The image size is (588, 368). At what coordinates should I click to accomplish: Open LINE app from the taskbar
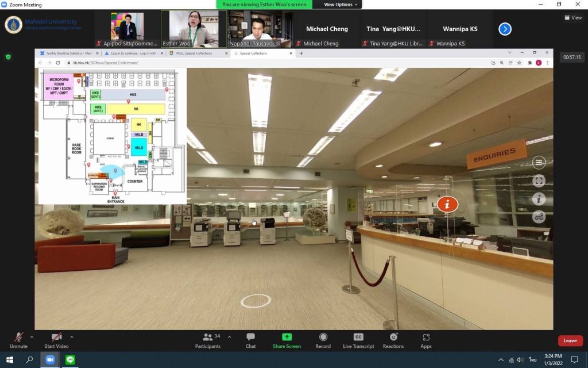pyautogui.click(x=70, y=359)
